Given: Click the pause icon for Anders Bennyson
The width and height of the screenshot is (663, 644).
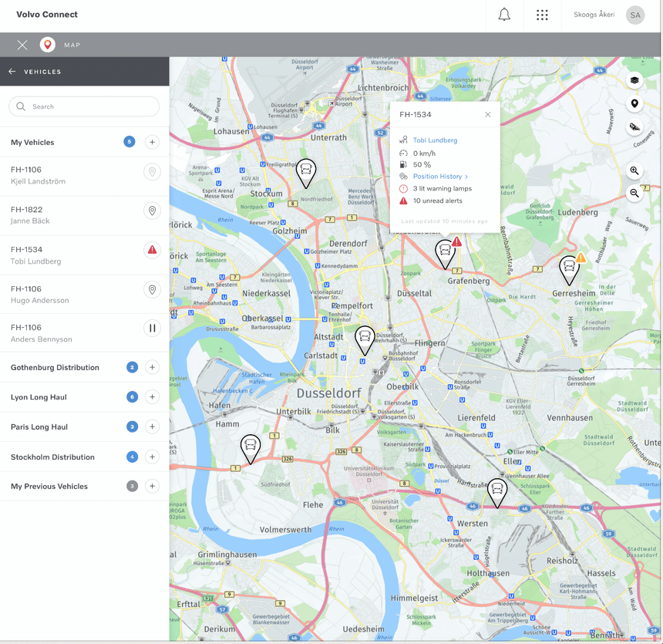Looking at the screenshot, I should [x=152, y=329].
